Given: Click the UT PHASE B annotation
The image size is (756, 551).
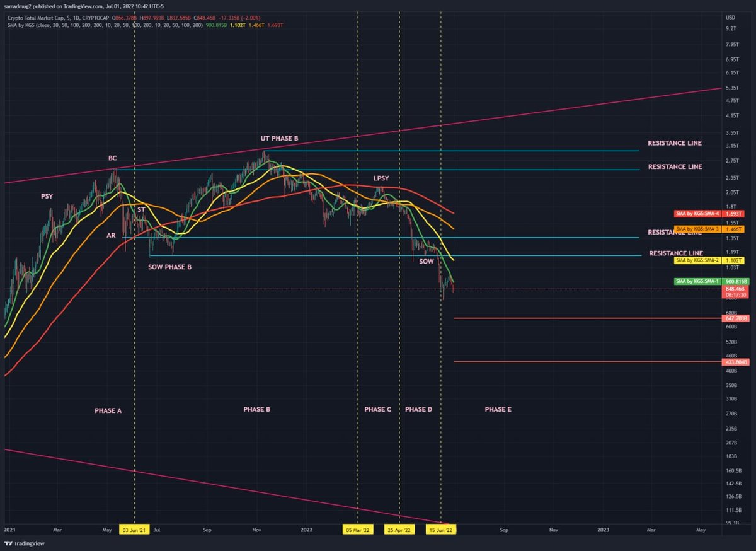Looking at the screenshot, I should click(x=279, y=137).
